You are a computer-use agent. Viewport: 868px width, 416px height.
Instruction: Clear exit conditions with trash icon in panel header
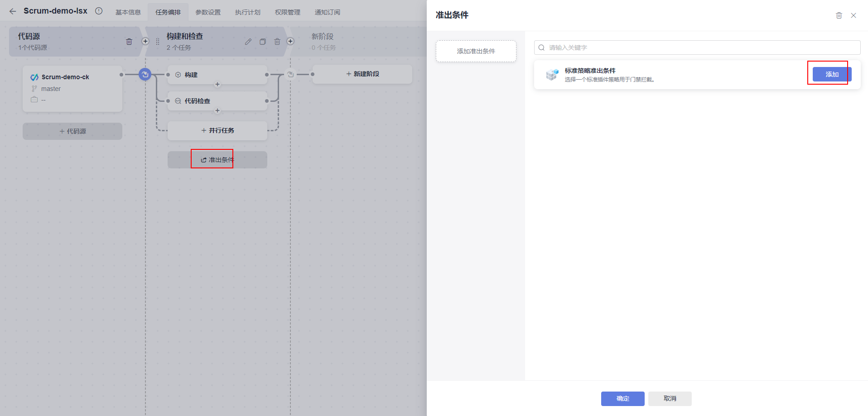pos(839,15)
